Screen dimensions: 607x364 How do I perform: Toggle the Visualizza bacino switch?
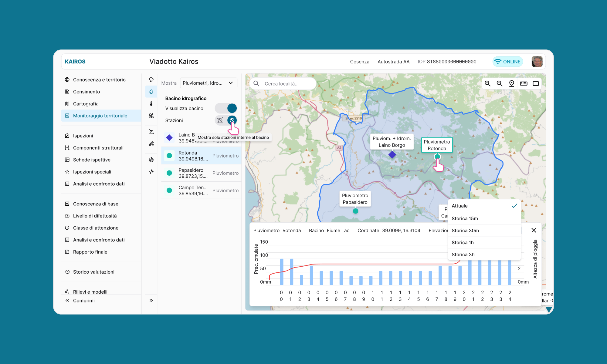[x=226, y=108]
